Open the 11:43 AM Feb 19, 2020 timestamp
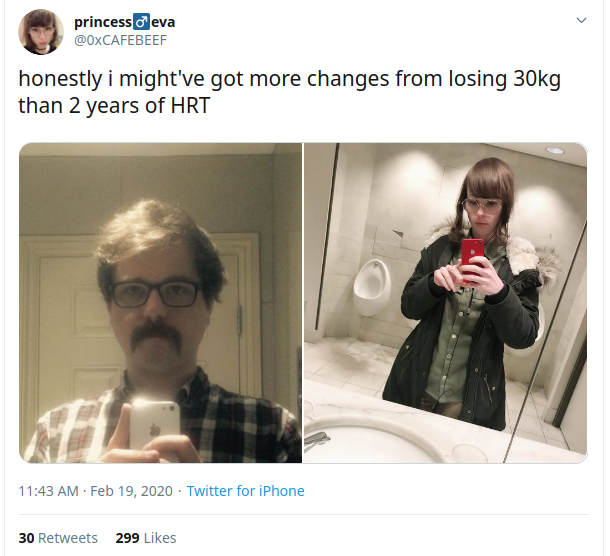610x556 pixels. [x=95, y=491]
